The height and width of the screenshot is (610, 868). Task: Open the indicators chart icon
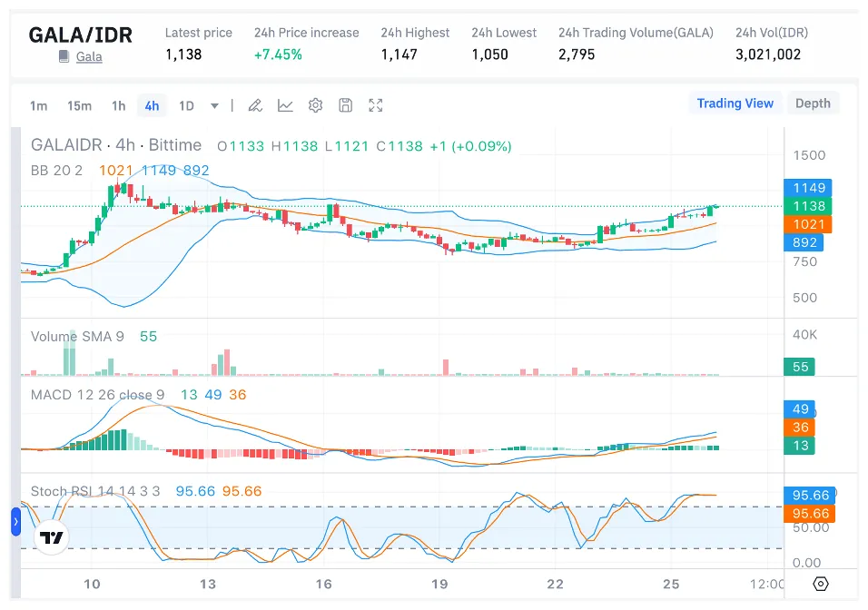point(285,105)
